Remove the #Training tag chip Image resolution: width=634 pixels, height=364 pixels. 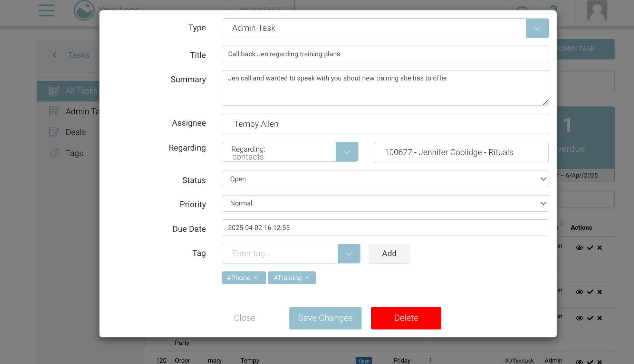(307, 278)
